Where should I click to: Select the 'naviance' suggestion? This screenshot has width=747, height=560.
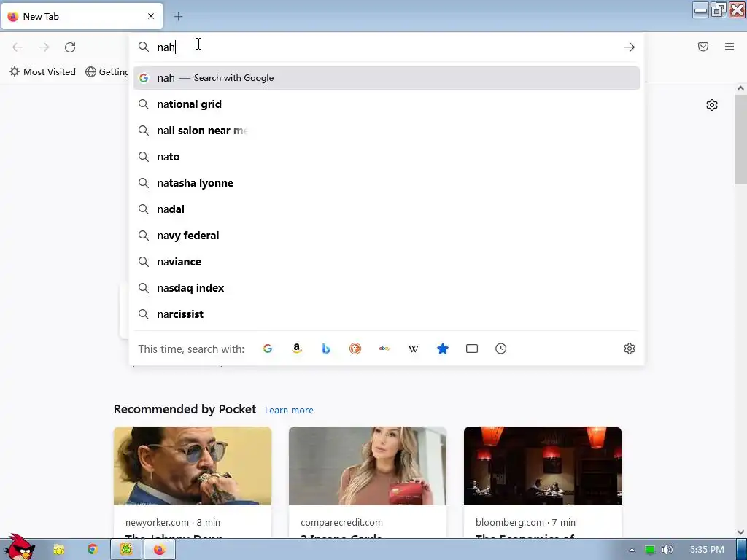(x=387, y=262)
